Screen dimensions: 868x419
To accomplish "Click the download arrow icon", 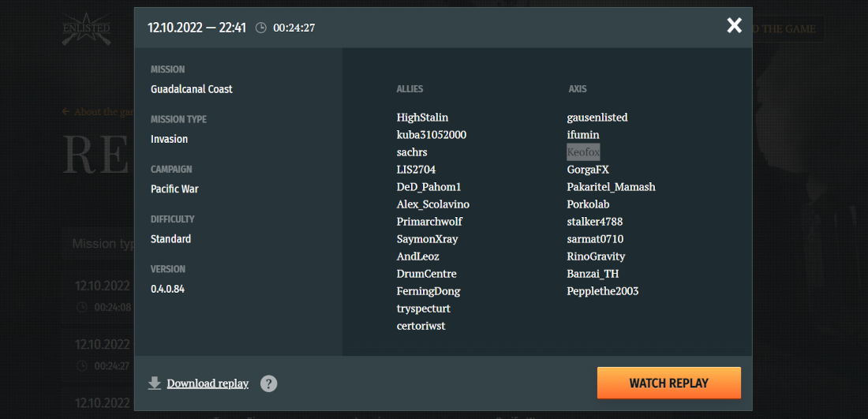I will [155, 383].
